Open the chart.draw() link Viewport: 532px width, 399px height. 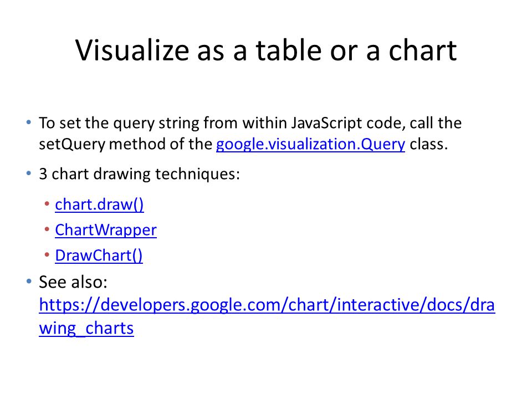tap(99, 204)
